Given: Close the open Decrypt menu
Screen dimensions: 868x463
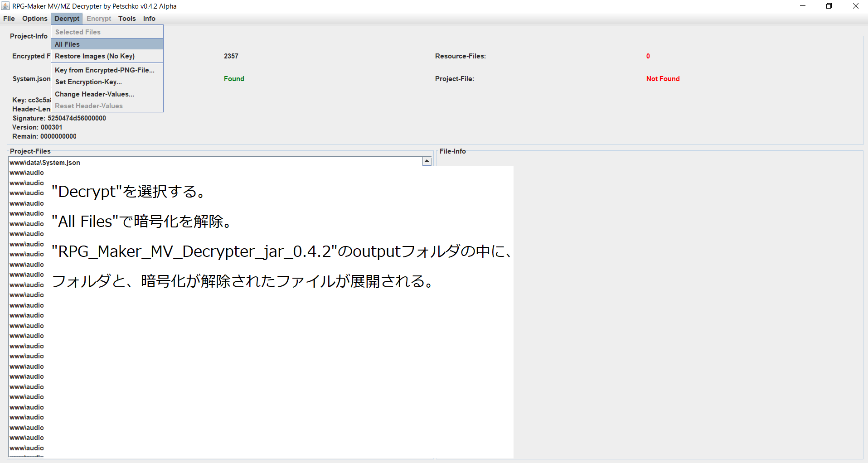Looking at the screenshot, I should [x=67, y=19].
